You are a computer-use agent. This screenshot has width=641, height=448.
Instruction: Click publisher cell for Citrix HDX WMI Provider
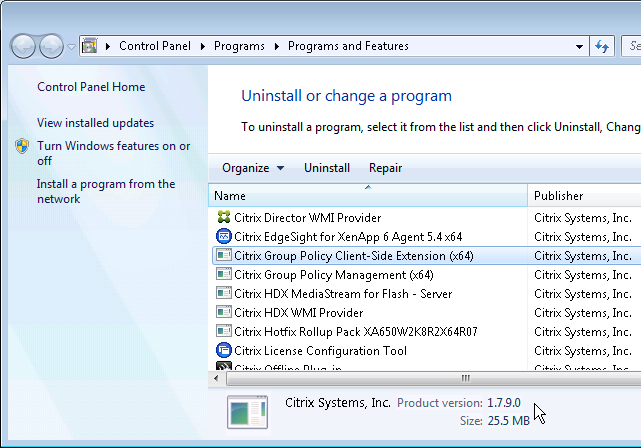[x=583, y=313]
